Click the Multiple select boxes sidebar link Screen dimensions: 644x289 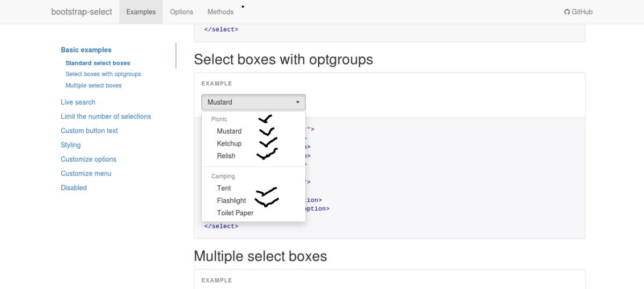pos(93,85)
